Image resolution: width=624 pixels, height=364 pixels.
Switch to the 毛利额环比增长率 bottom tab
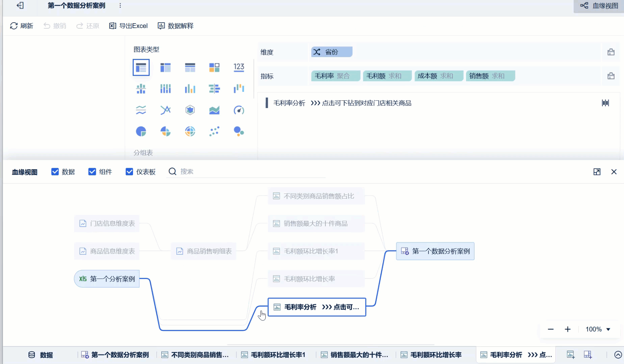point(431,355)
